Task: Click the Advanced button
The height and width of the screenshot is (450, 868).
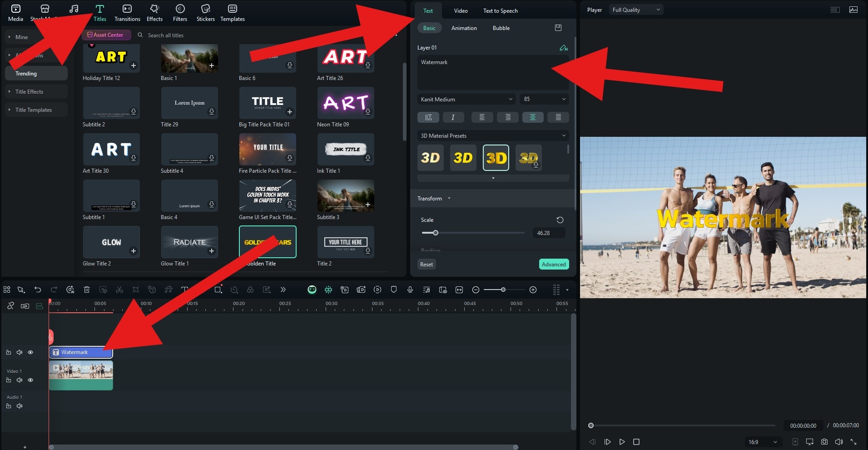Action: tap(554, 264)
